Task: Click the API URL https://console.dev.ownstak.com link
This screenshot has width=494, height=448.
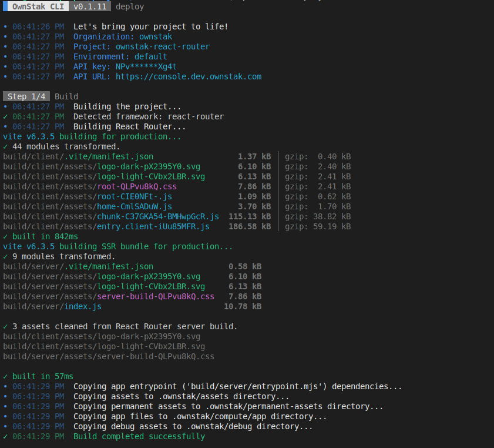Action: (x=189, y=76)
